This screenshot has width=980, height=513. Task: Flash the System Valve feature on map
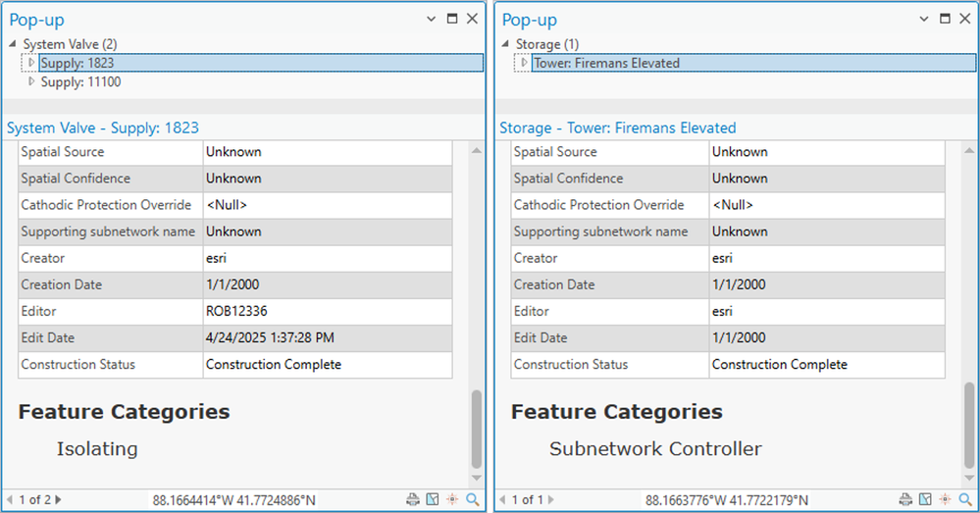[x=452, y=500]
